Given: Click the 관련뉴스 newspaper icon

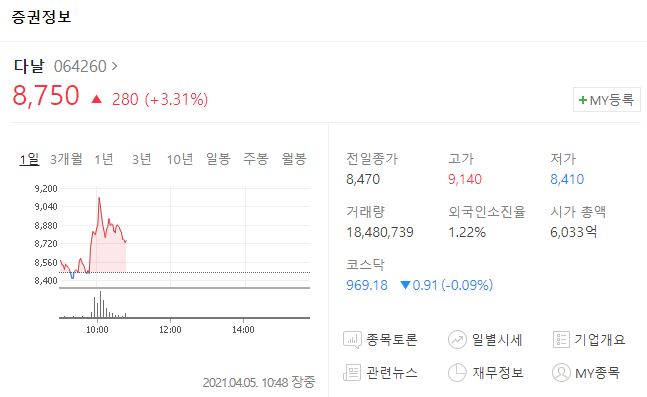Looking at the screenshot, I should (x=352, y=373).
